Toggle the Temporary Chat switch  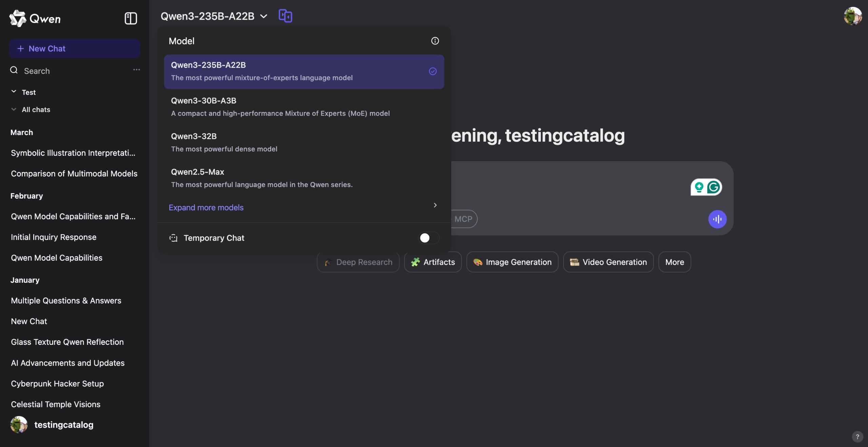[x=428, y=238]
